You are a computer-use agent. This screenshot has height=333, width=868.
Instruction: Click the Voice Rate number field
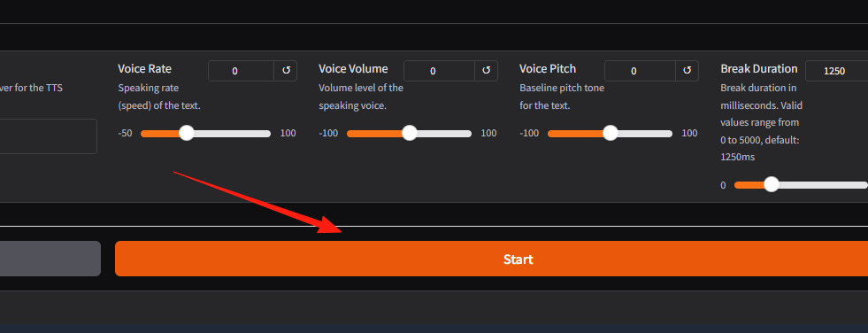pyautogui.click(x=241, y=71)
